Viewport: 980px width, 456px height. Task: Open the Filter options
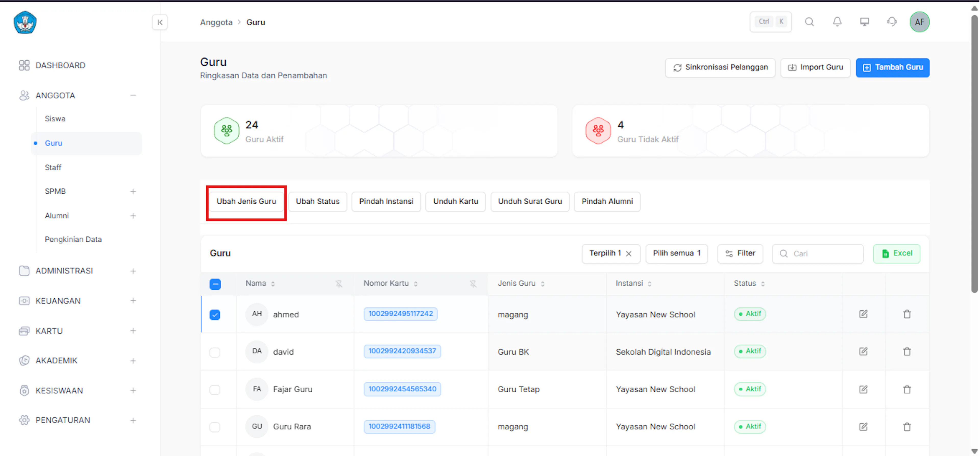[740, 253]
